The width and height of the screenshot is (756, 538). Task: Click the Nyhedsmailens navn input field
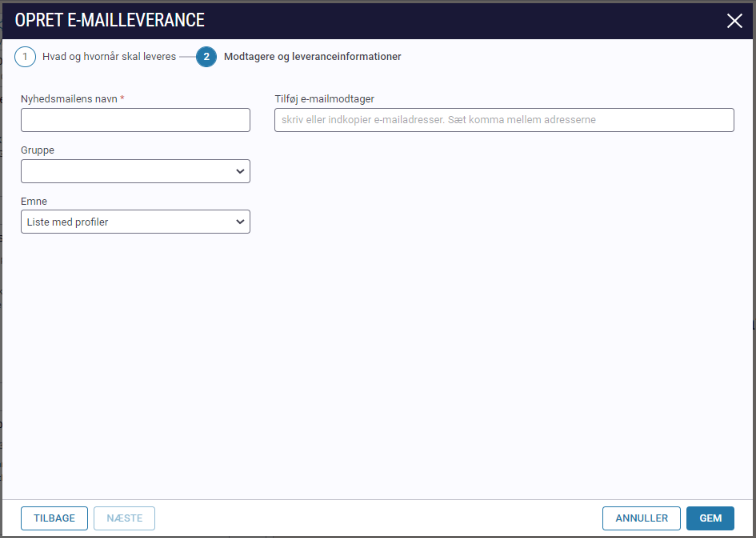[135, 120]
